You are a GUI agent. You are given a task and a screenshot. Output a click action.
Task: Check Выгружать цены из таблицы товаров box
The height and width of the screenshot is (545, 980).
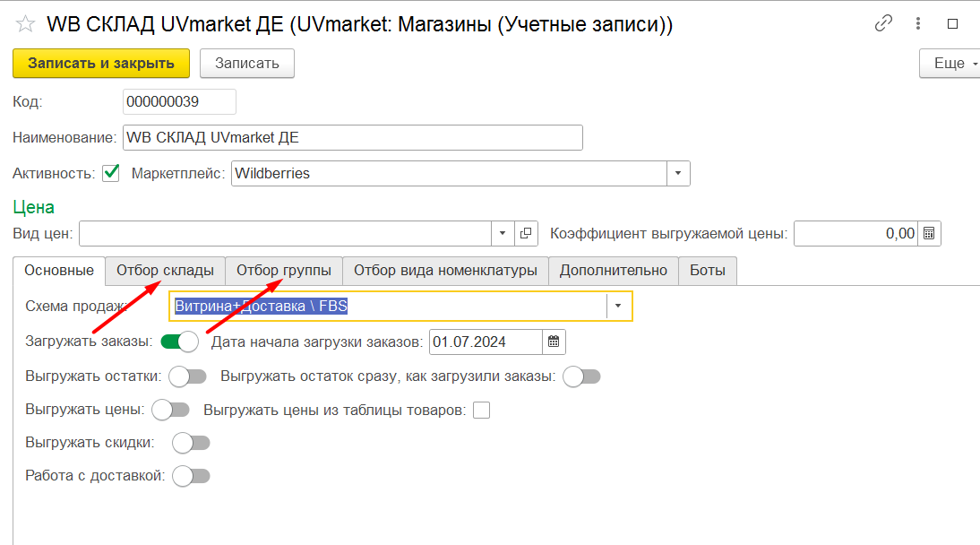pyautogui.click(x=481, y=411)
